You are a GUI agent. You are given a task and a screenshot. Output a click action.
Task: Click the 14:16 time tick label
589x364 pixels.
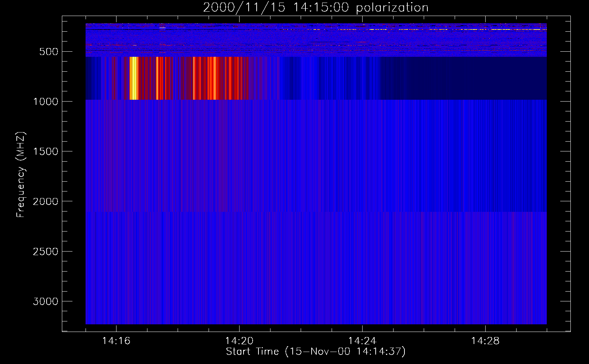coord(116,341)
